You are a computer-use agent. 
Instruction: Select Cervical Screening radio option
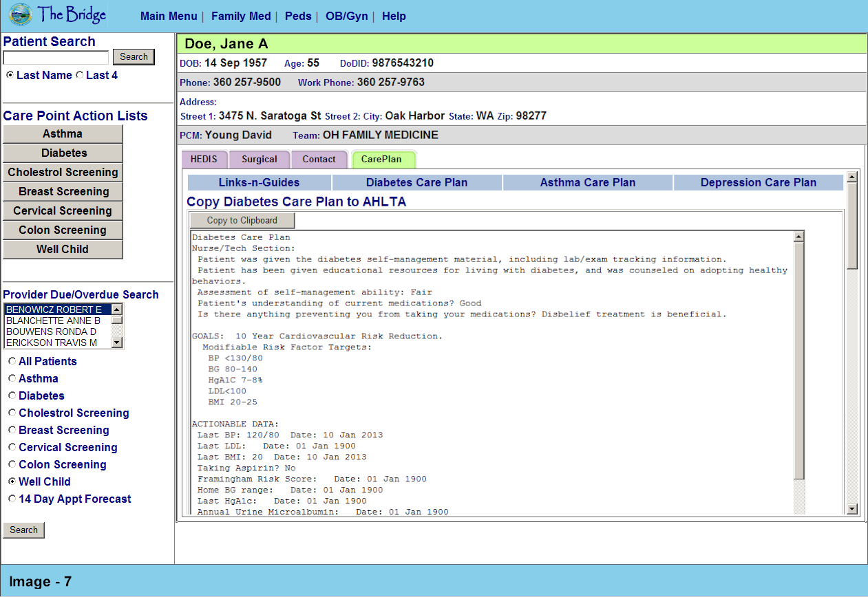click(x=12, y=447)
